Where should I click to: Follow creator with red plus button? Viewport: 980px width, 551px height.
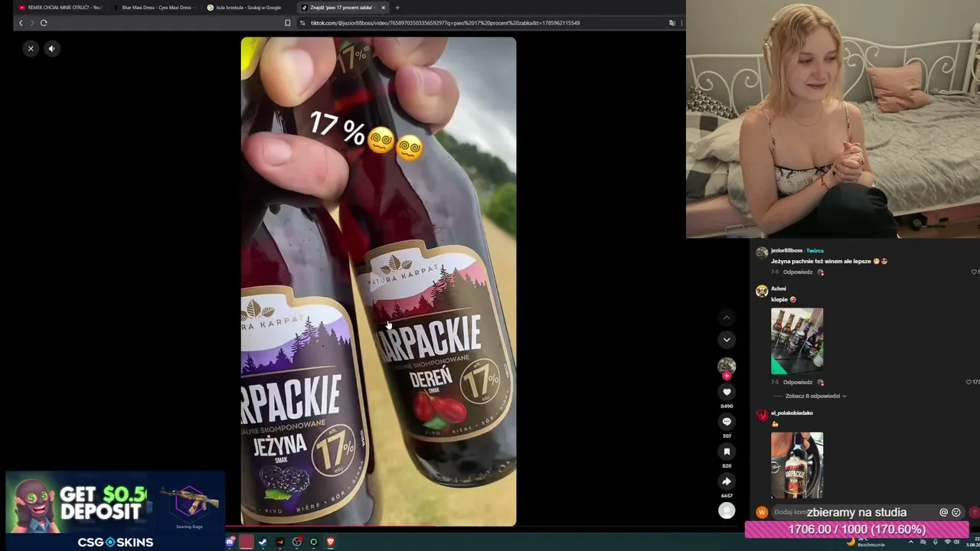point(727,376)
